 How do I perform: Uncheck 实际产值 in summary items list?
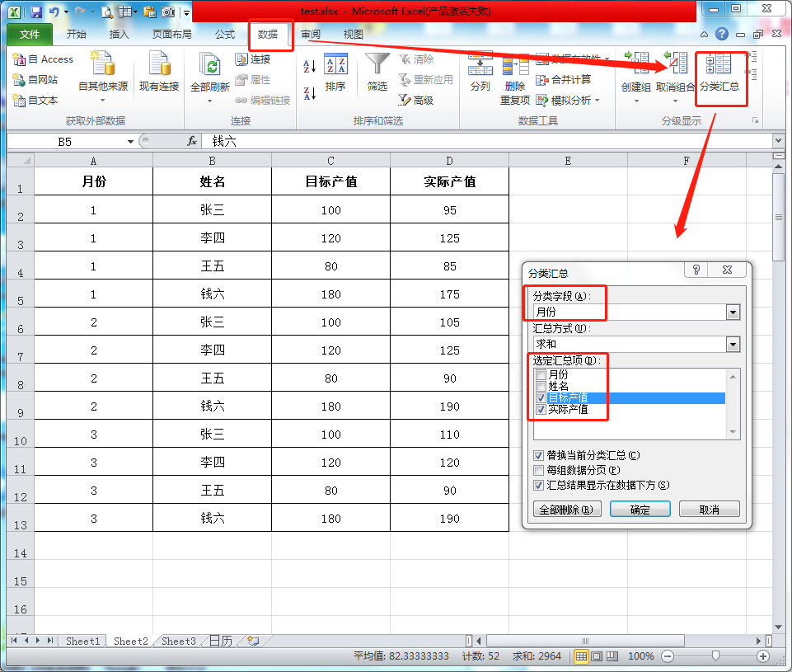coord(541,409)
